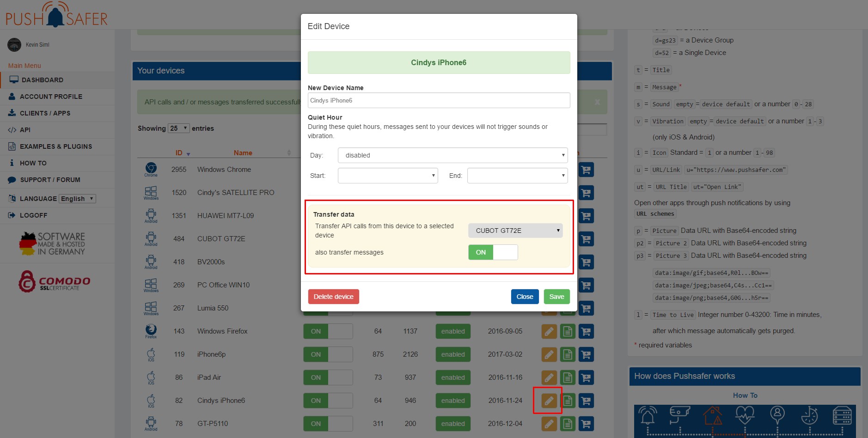This screenshot has width=868, height=438.
Task: Dismiss the green API calls transferred alert
Action: point(597,102)
